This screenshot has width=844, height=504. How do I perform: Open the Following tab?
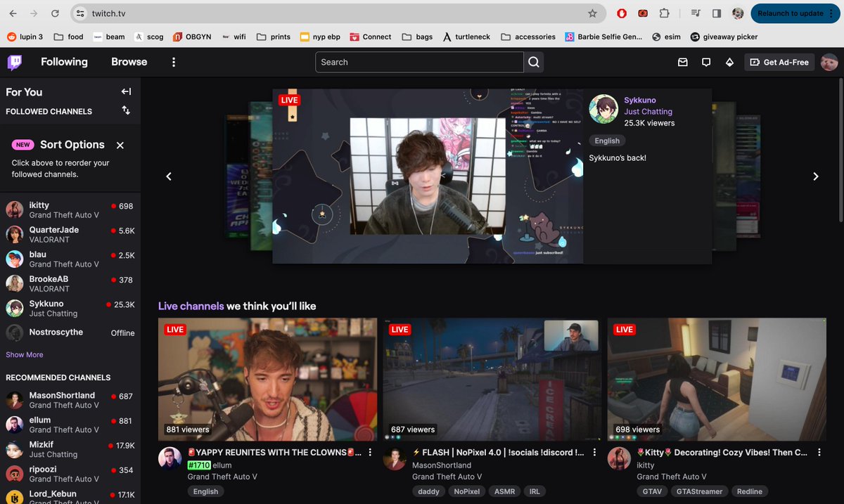(x=64, y=62)
